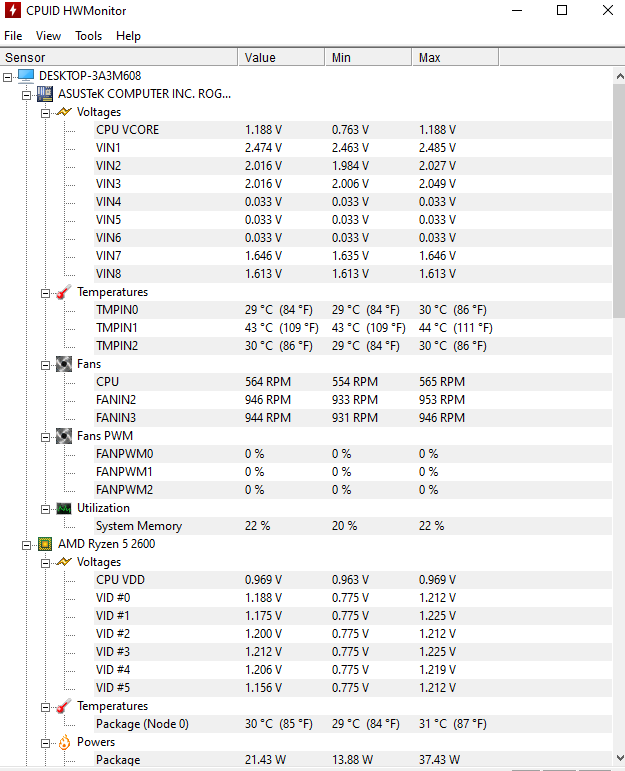Viewport: 625px width, 771px height.
Task: Click the vertical scrollbar down arrow
Action: tap(620, 758)
